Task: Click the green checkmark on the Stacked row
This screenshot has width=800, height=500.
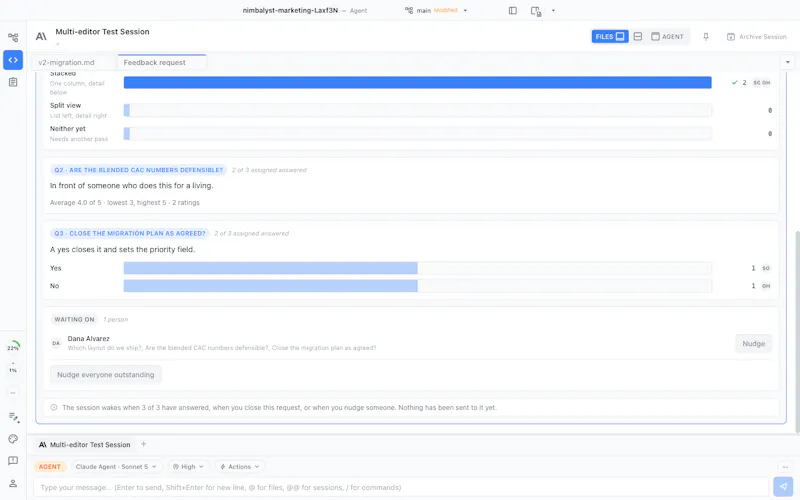Action: point(734,82)
